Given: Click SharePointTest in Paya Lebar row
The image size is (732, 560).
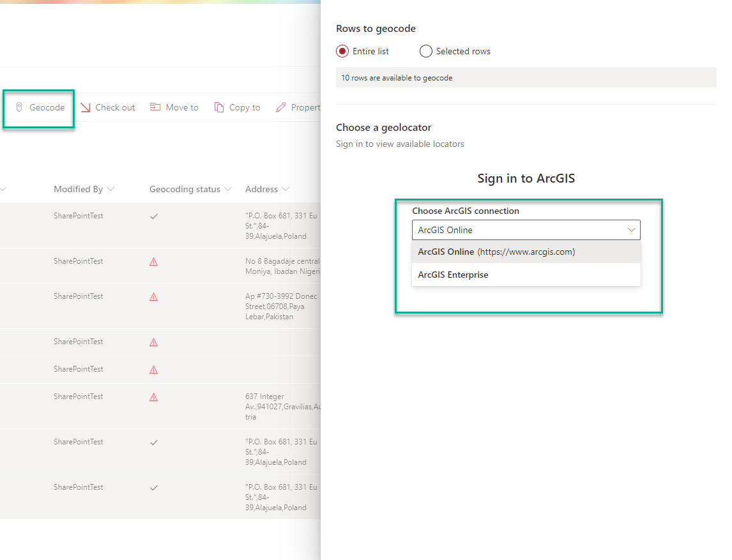Looking at the screenshot, I should [79, 296].
